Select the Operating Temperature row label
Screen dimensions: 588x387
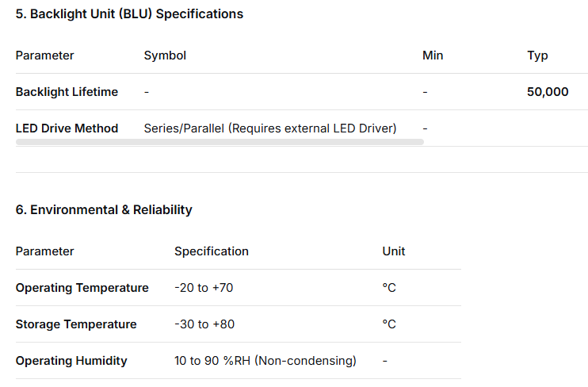click(x=82, y=288)
